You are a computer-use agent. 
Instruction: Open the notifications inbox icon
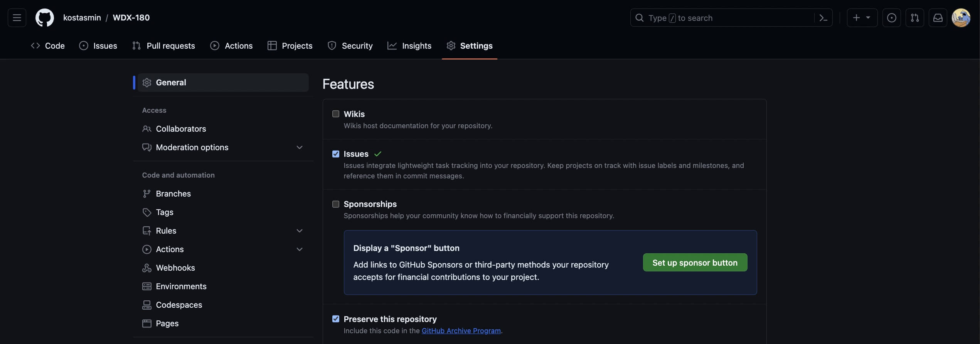coord(938,18)
